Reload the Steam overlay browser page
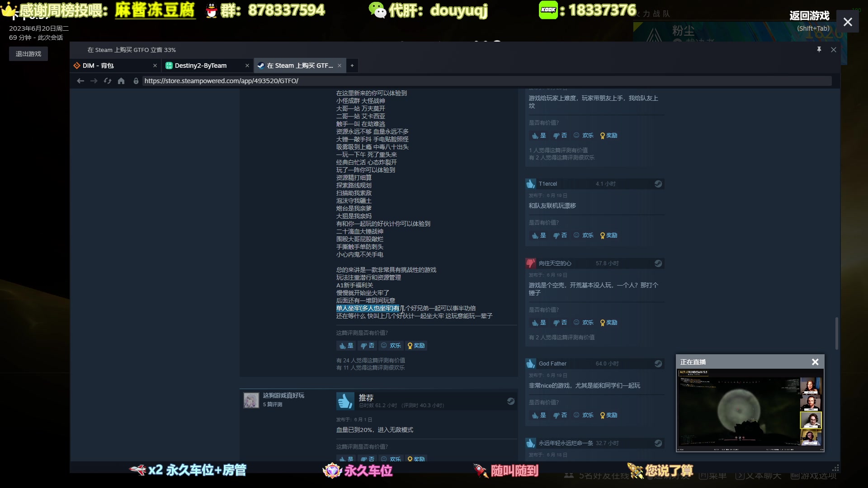Screen dimensions: 868x488 coord(108,81)
